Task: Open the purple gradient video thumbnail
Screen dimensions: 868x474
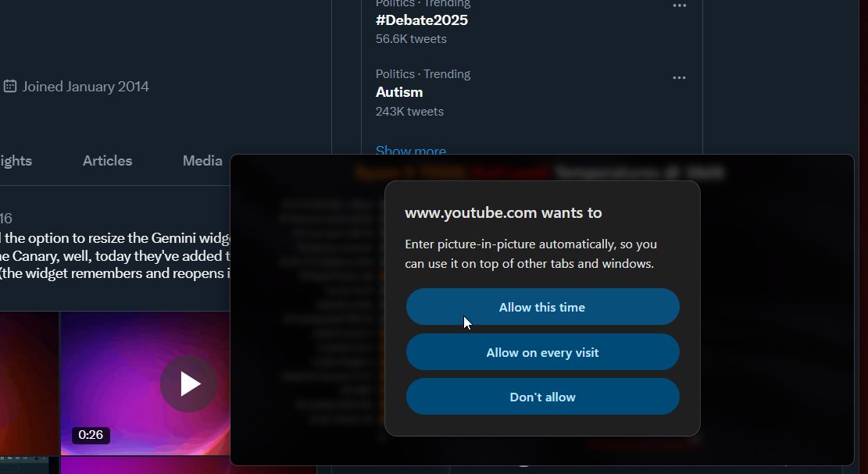Action: point(145,383)
